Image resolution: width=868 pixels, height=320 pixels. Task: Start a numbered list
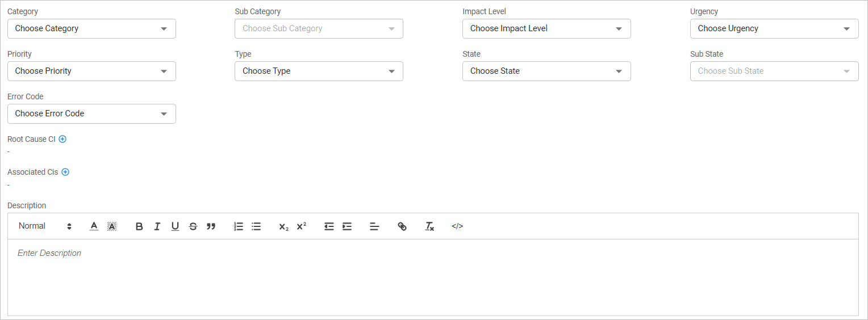[x=239, y=226]
